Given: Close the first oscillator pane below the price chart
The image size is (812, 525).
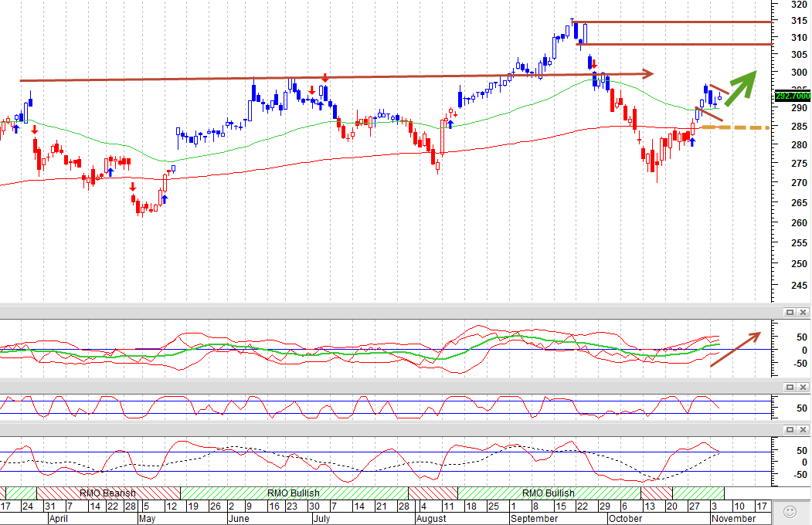Looking at the screenshot, I should click(x=803, y=313).
